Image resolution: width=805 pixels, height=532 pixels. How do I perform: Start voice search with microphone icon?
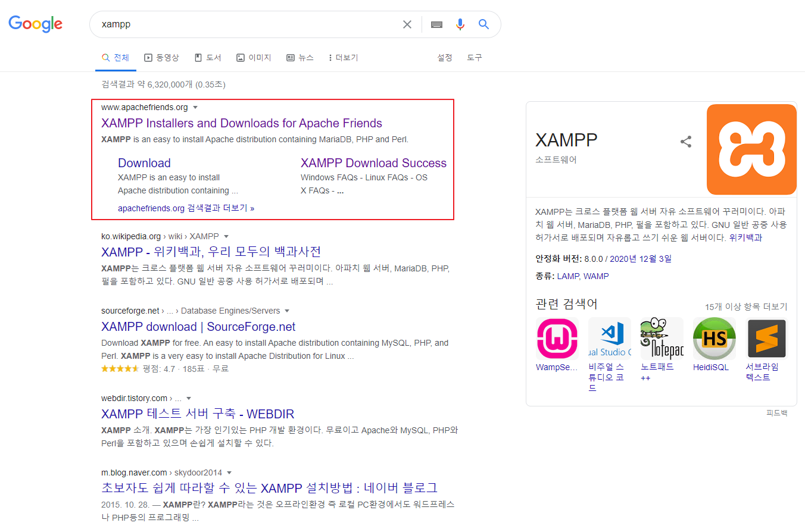460,24
